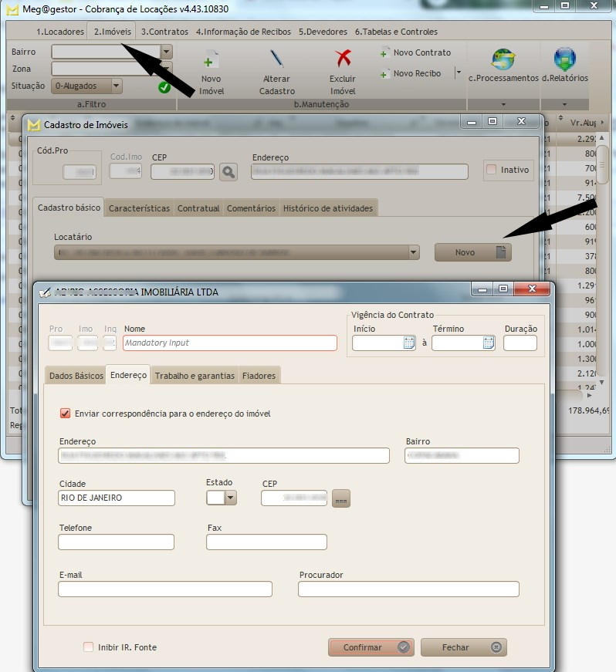The width and height of the screenshot is (616, 672).
Task: Expand the Estado dropdown
Action: pos(230,498)
